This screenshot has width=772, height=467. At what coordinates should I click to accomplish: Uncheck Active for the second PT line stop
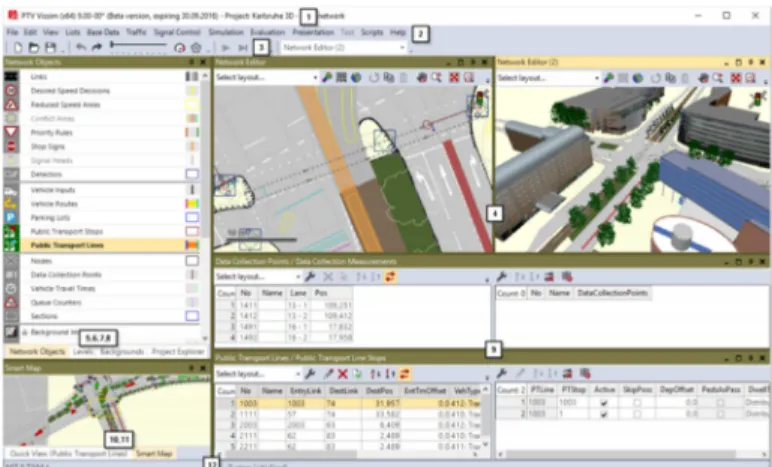click(x=604, y=414)
